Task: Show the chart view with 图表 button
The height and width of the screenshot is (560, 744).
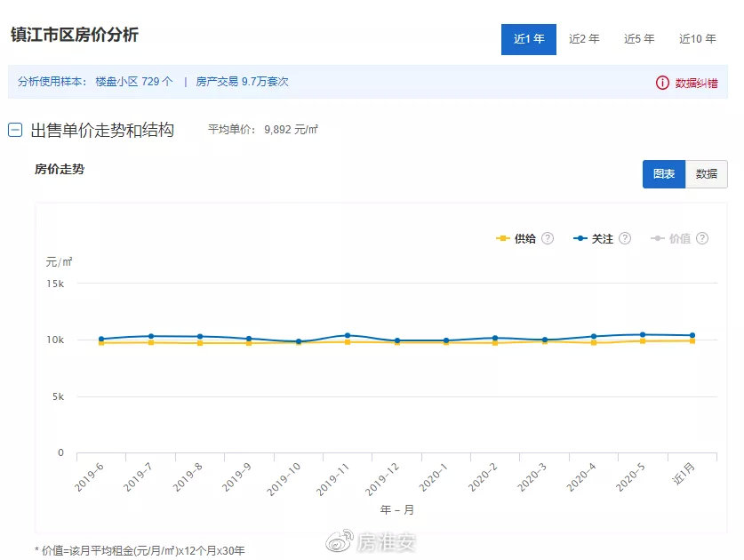Action: click(x=664, y=174)
